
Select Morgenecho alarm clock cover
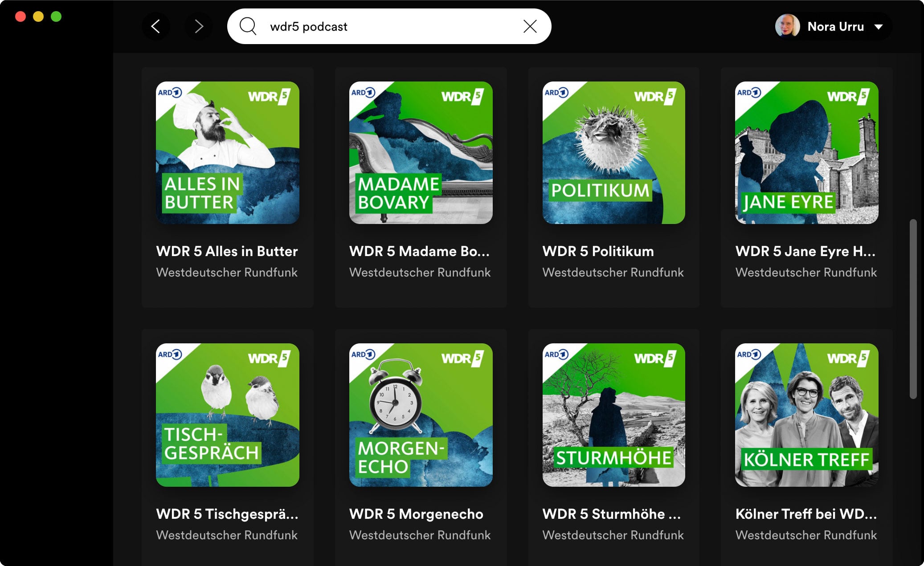421,415
